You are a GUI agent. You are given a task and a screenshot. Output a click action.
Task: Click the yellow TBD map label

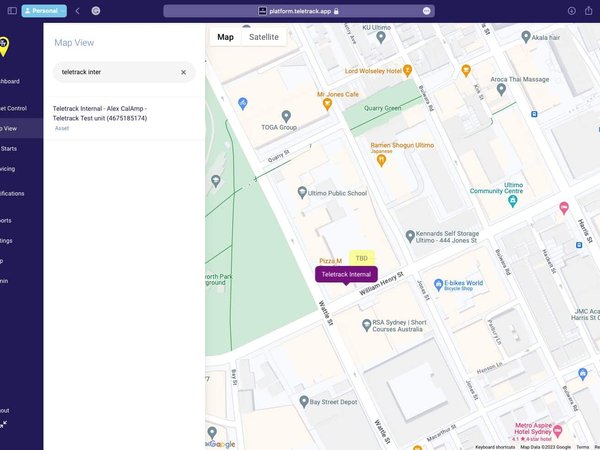tap(362, 258)
